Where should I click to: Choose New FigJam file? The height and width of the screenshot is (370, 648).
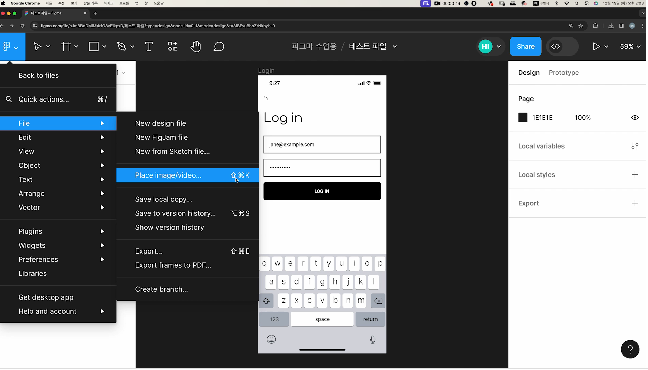pos(188,137)
